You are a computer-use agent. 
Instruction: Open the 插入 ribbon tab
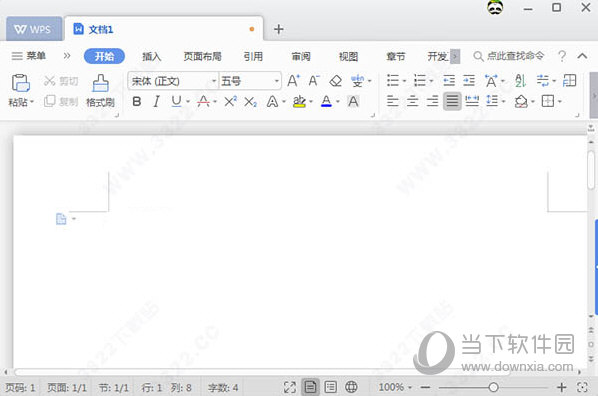point(151,56)
